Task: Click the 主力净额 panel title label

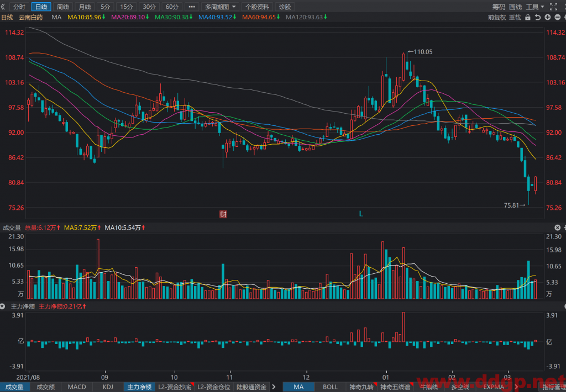Action: [x=23, y=306]
